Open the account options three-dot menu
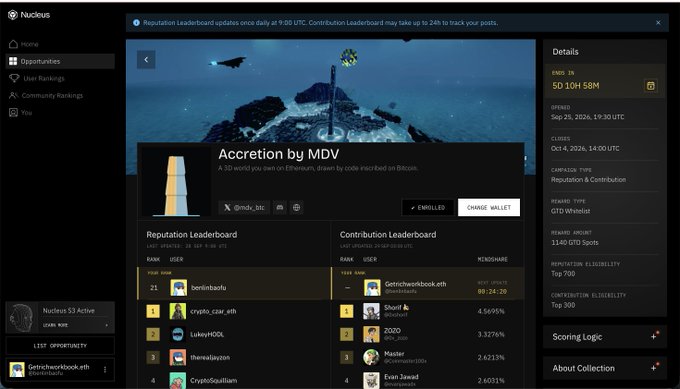 (105, 369)
